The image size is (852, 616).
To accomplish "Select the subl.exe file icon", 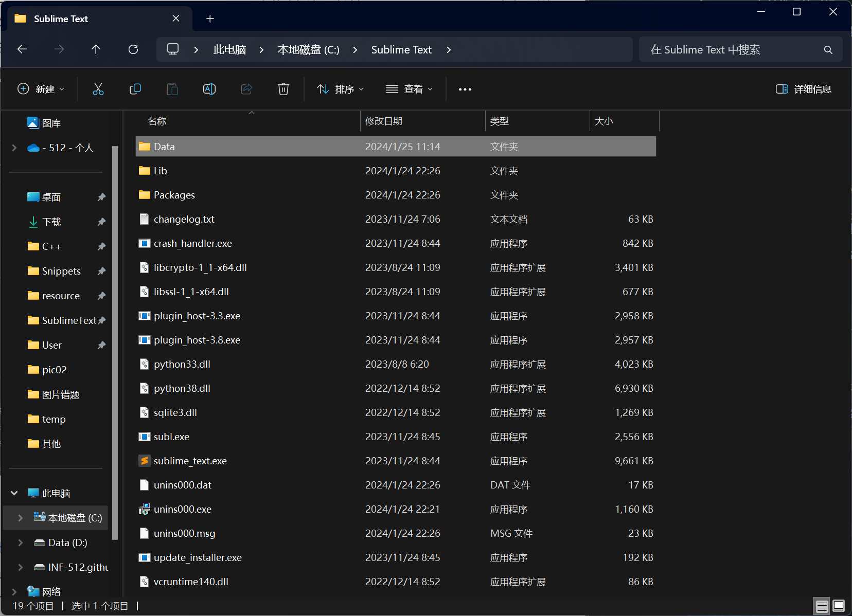I will click(145, 437).
